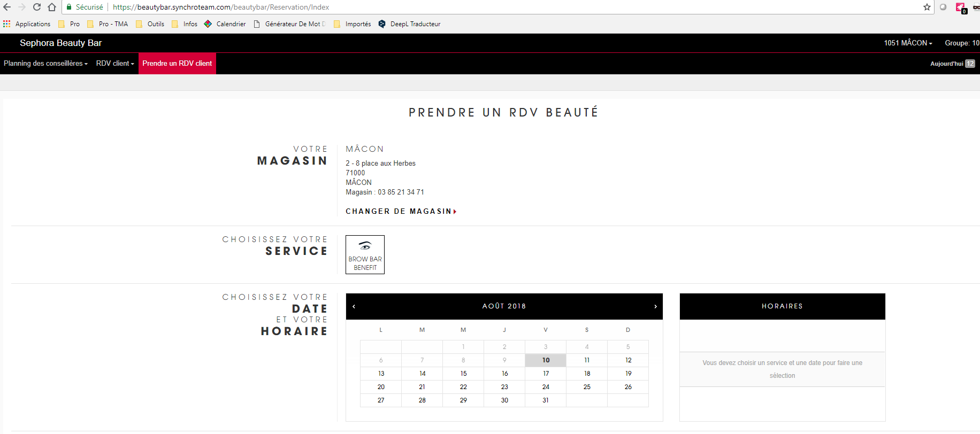This screenshot has width=980, height=434.
Task: Click the browser home icon
Action: 52,7
